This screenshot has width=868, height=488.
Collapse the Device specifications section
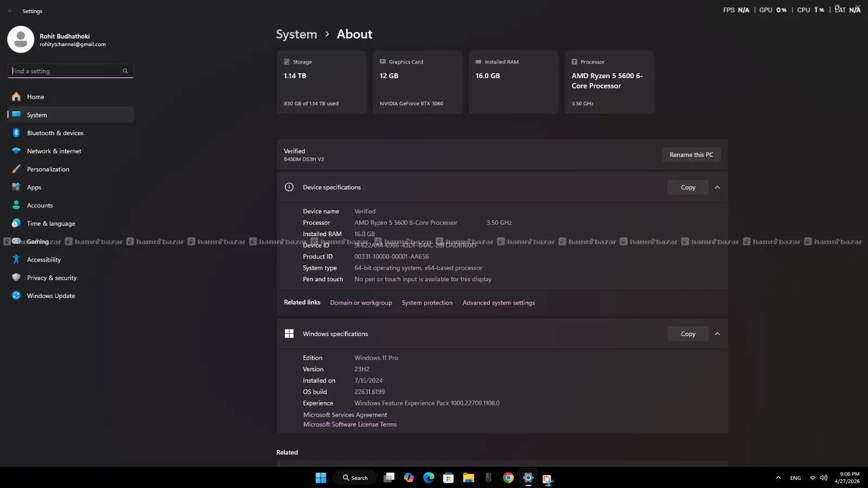[717, 187]
